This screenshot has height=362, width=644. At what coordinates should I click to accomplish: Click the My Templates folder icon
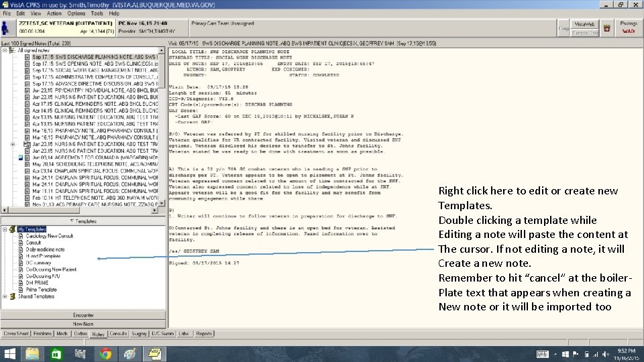tap(12, 229)
